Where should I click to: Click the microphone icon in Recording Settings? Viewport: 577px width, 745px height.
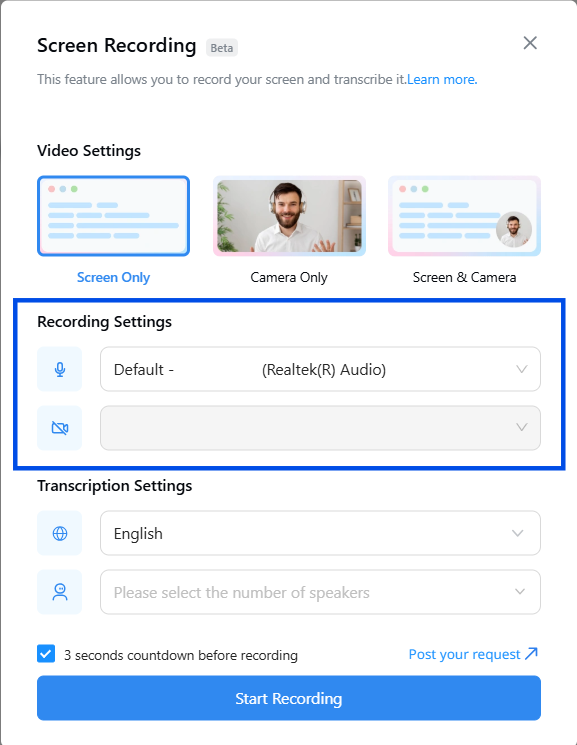click(x=59, y=369)
